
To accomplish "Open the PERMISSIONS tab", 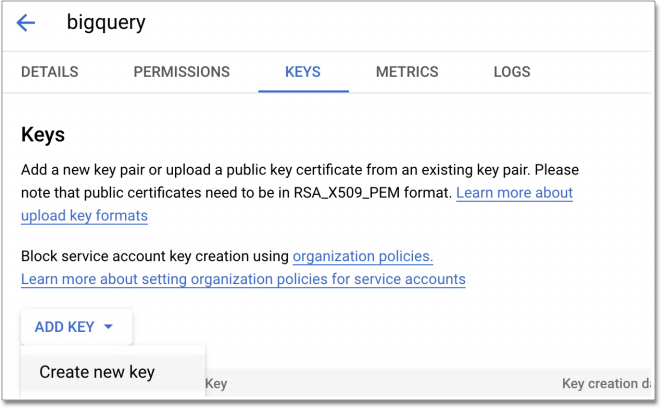I will click(x=181, y=72).
